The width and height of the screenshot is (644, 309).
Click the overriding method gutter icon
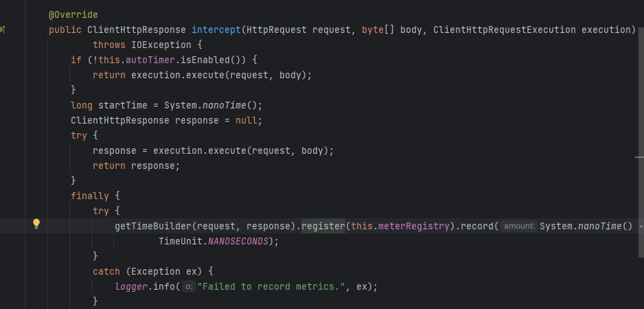2,30
